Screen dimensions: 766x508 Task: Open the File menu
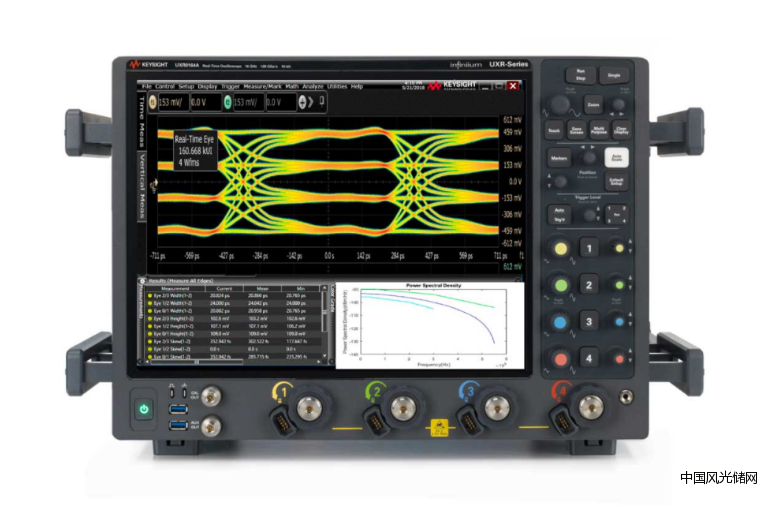[147, 86]
